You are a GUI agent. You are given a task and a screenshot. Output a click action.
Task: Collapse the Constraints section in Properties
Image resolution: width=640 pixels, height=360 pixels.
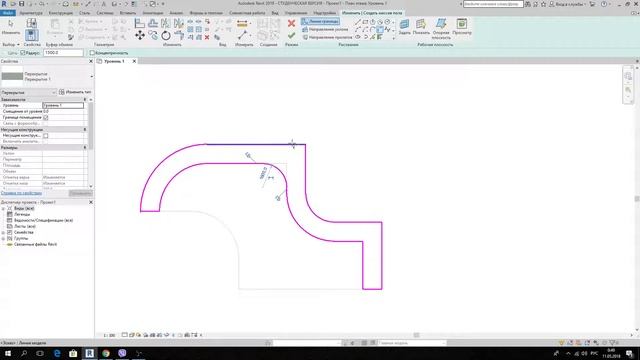85,99
